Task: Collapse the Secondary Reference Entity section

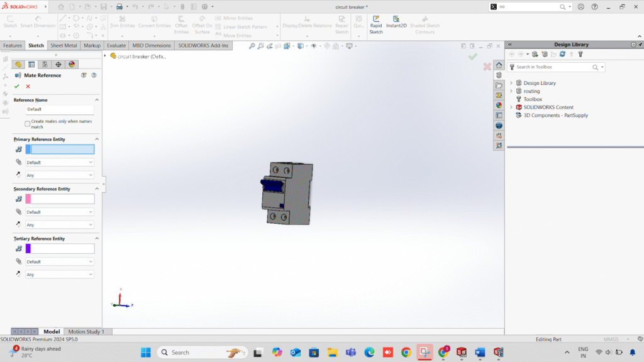Action: click(x=97, y=189)
